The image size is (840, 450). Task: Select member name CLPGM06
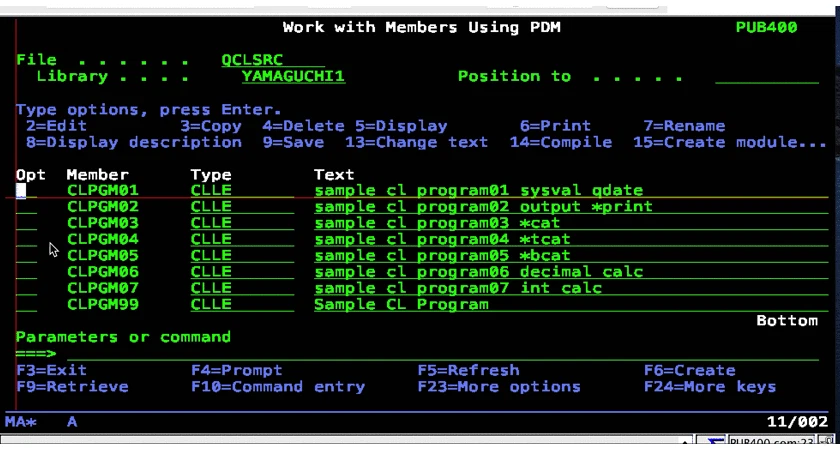click(103, 271)
